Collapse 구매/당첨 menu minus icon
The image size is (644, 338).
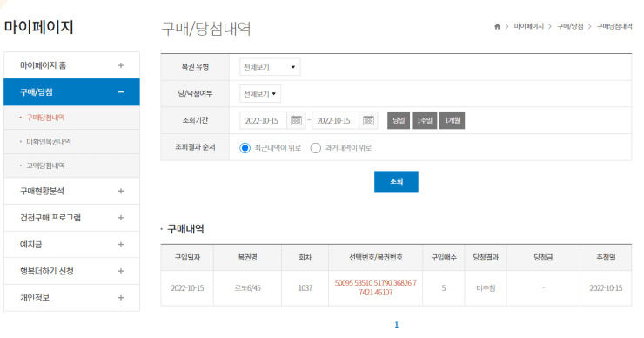click(x=121, y=92)
